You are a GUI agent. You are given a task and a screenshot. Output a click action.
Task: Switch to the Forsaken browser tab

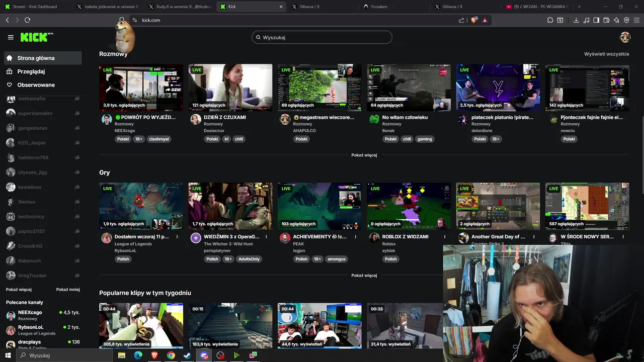tap(394, 7)
